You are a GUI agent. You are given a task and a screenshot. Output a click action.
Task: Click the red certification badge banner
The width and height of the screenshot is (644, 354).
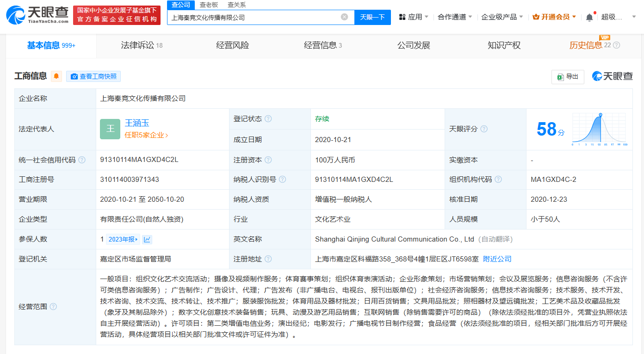(117, 15)
